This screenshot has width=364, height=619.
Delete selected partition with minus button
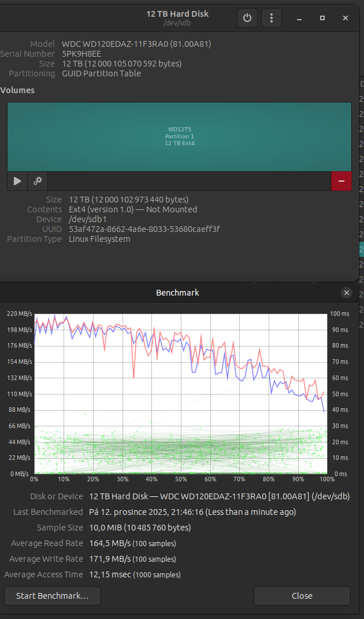tap(341, 181)
